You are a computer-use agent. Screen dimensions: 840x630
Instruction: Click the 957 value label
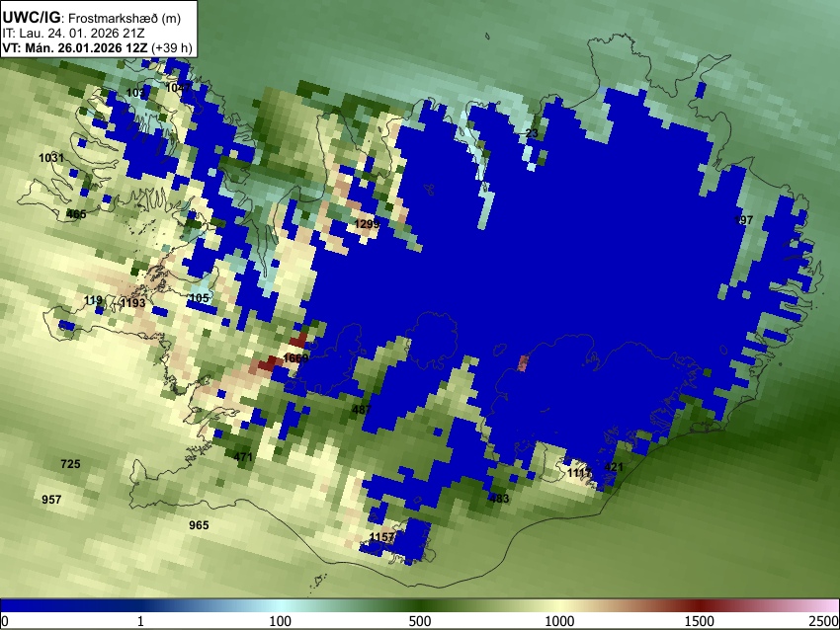pyautogui.click(x=51, y=500)
